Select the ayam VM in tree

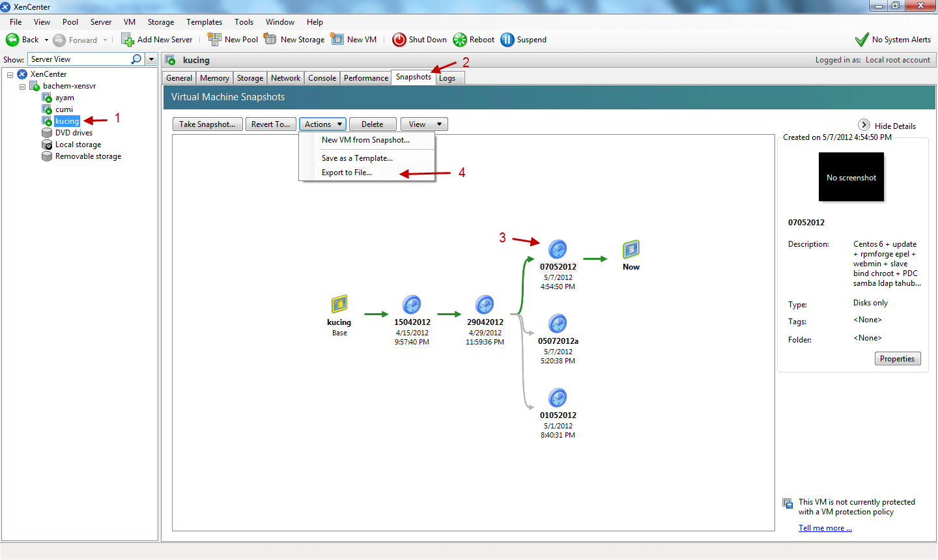[64, 98]
